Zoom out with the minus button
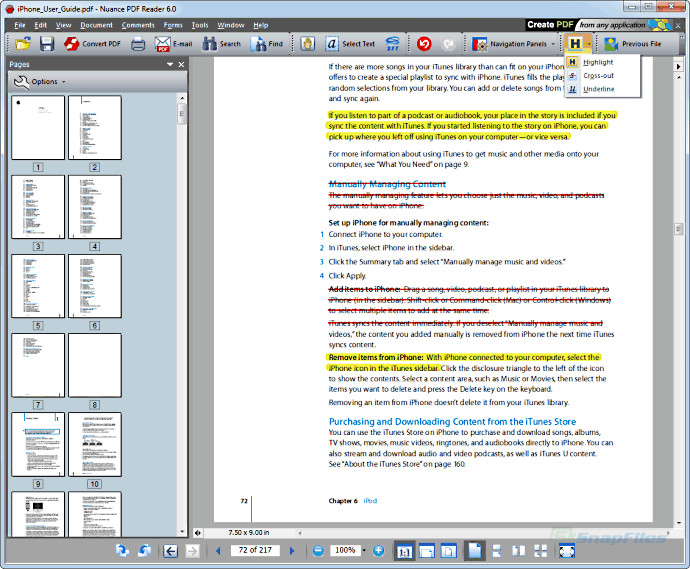This screenshot has width=690, height=569. point(318,551)
